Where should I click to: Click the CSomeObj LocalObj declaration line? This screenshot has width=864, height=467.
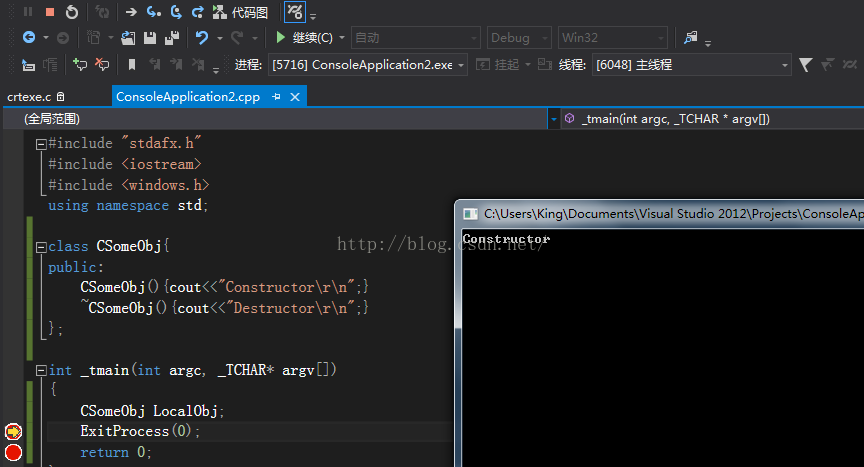(152, 411)
